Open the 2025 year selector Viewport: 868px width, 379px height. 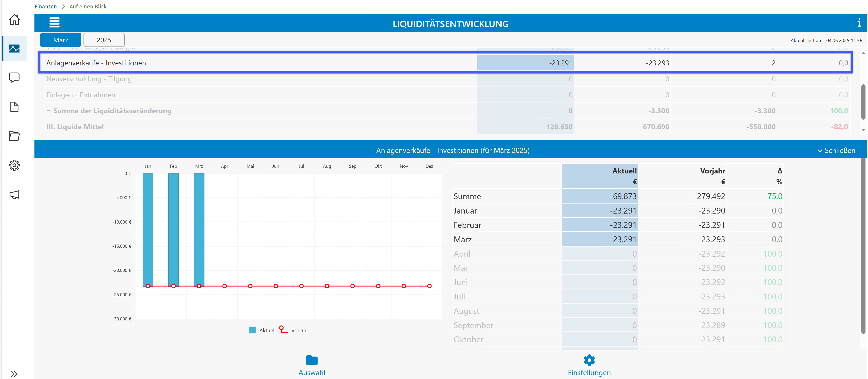click(x=104, y=40)
